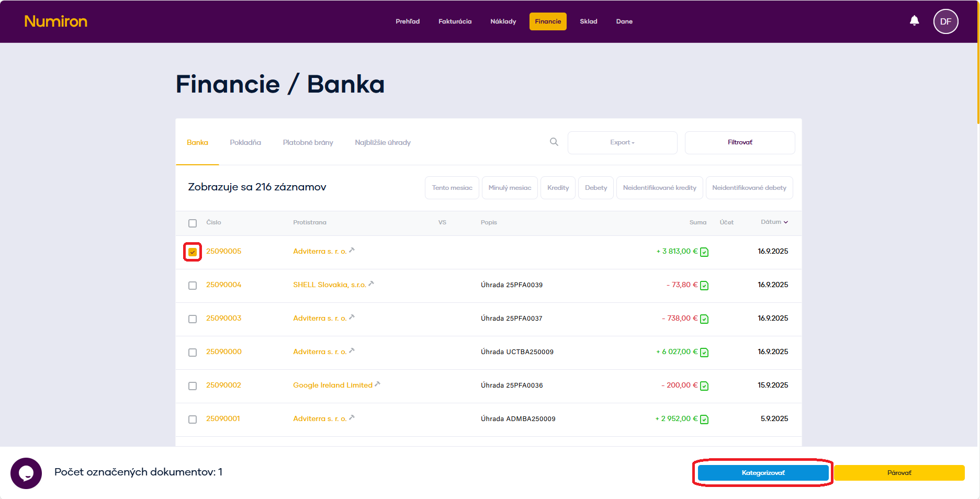This screenshot has width=980, height=499.
Task: Uncheck the checkbox for record 25090005
Action: point(193,252)
